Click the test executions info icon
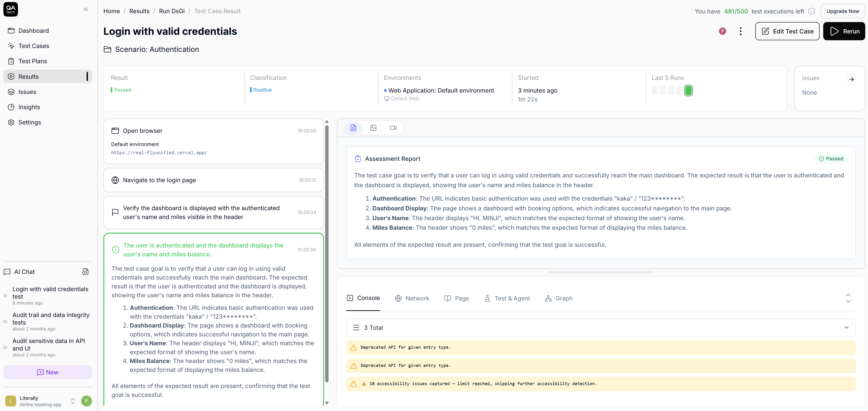 pos(812,11)
